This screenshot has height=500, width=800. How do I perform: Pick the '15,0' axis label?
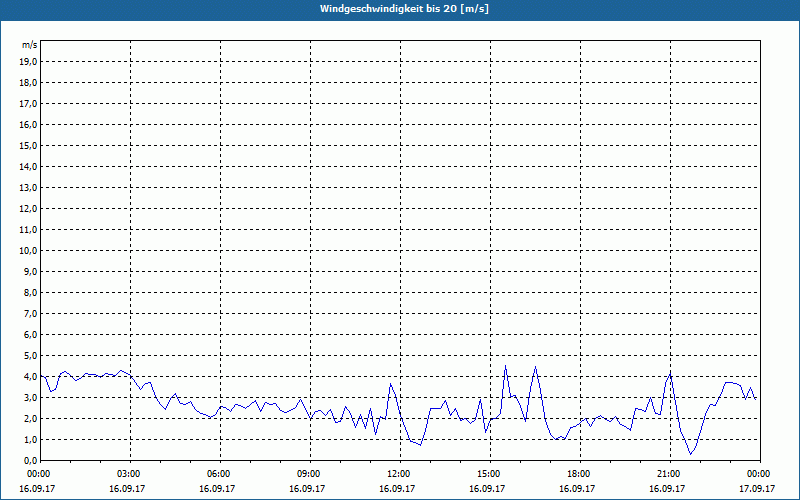coord(28,145)
